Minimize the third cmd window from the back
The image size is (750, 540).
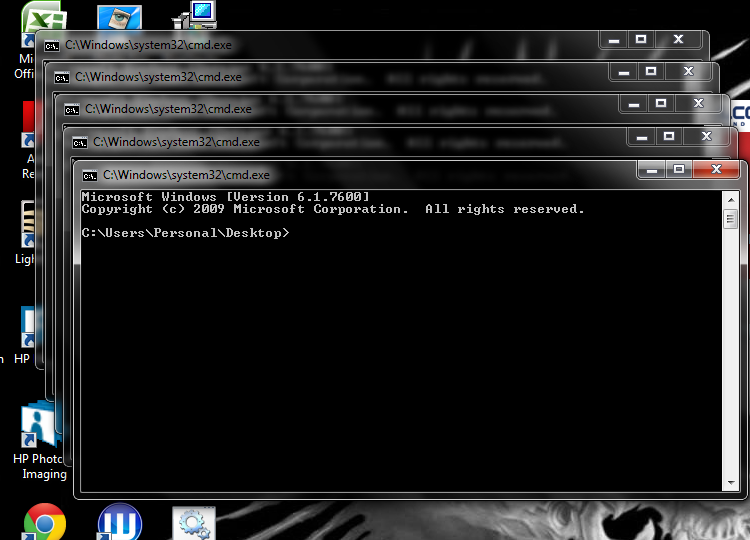634,103
